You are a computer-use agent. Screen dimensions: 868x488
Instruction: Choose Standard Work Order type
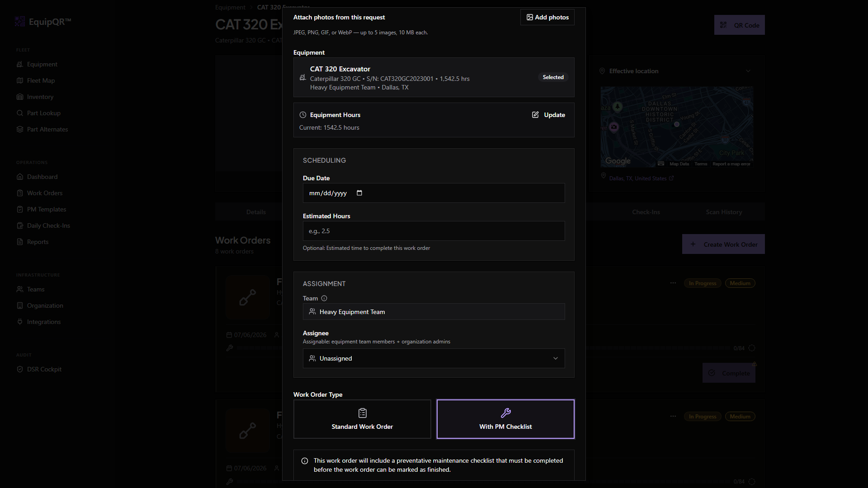coord(362,419)
